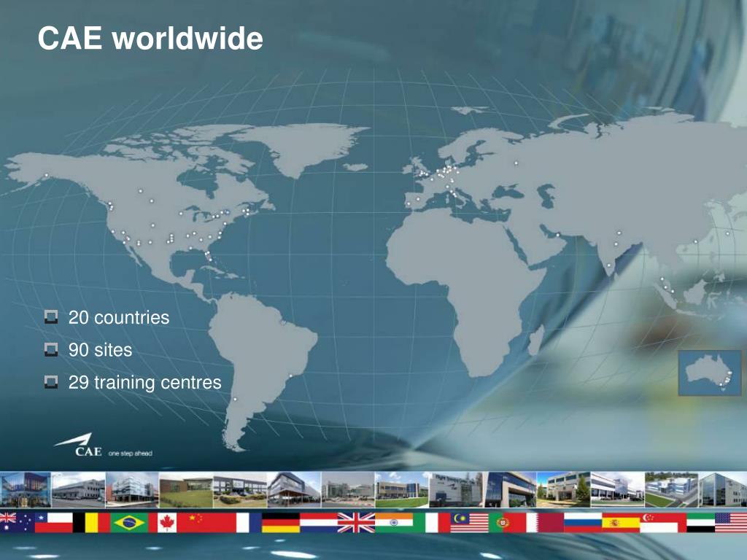Toggle the checkbox beside 90 sites
Viewport: 747px width, 560px height.
(50, 349)
